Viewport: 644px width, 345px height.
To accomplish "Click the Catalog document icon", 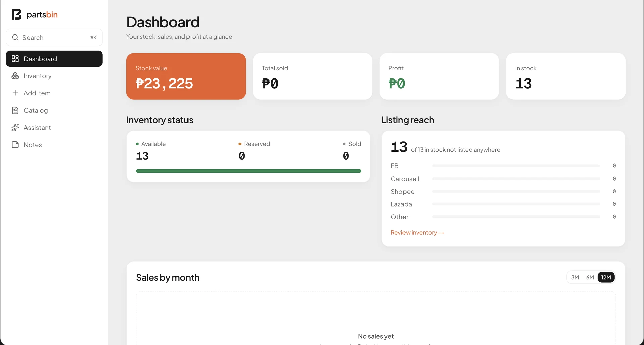I will (15, 110).
